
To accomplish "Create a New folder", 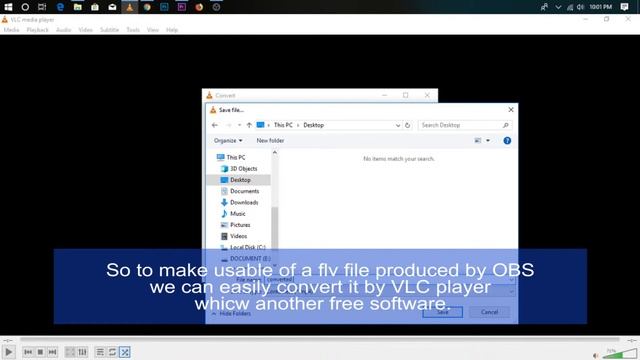I will click(270, 140).
